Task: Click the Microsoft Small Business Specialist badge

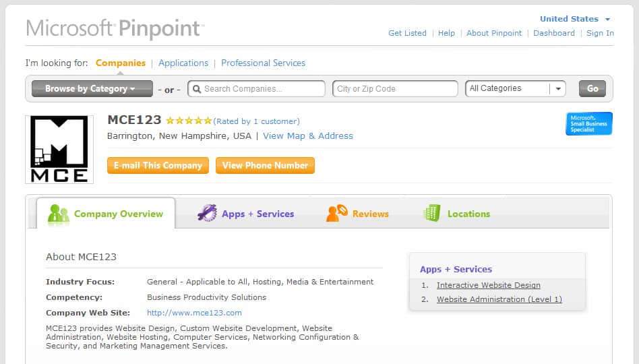Action: pos(589,123)
